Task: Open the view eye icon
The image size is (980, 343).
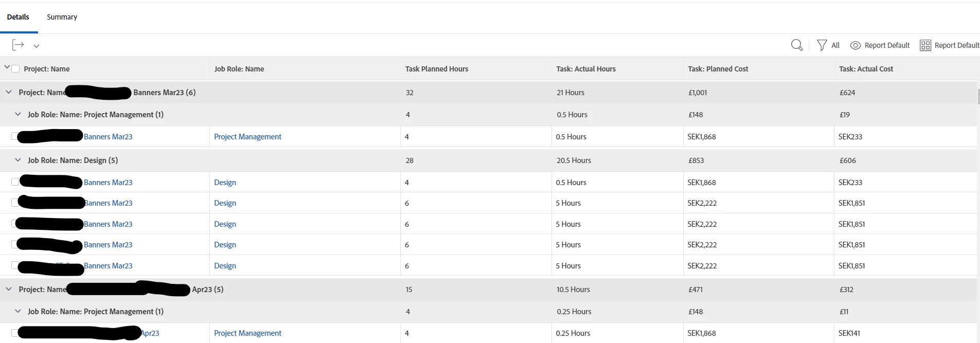Action: (x=856, y=45)
